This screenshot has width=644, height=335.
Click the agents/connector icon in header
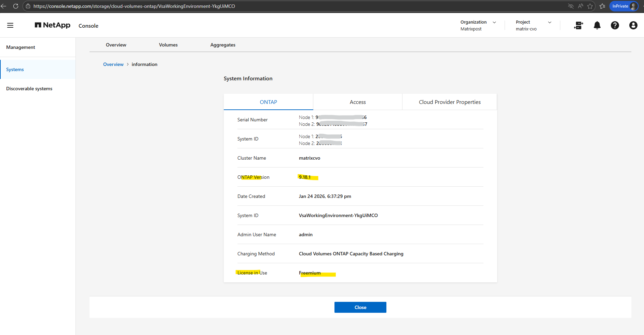coord(578,25)
